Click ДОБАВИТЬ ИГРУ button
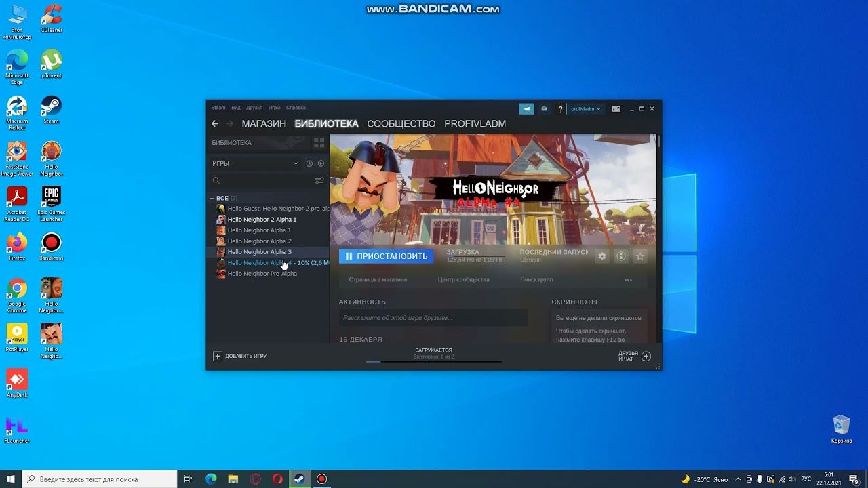The width and height of the screenshot is (868, 488). [x=240, y=357]
